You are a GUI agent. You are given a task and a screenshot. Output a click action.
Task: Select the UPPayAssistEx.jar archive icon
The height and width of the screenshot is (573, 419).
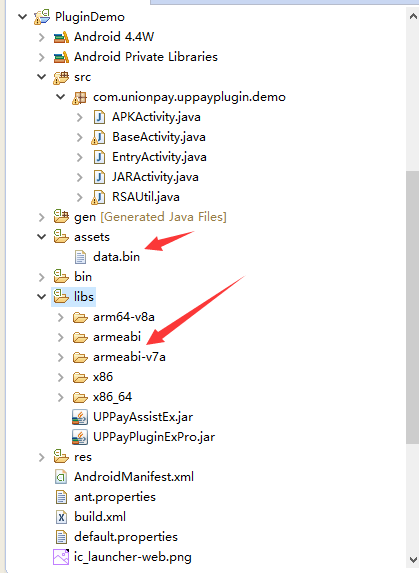pyautogui.click(x=80, y=417)
